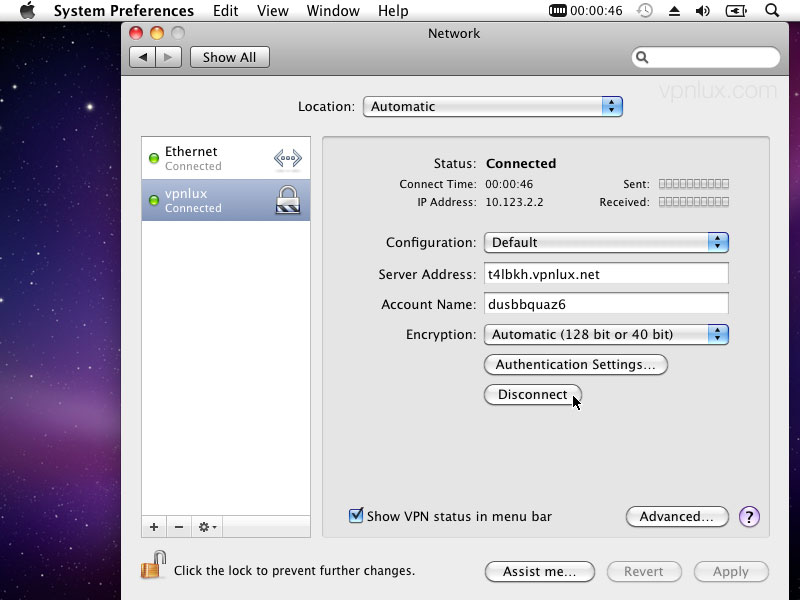Screen dimensions: 800x600
Task: Click the 00:00:46 timer in menu bar
Action: tap(596, 11)
